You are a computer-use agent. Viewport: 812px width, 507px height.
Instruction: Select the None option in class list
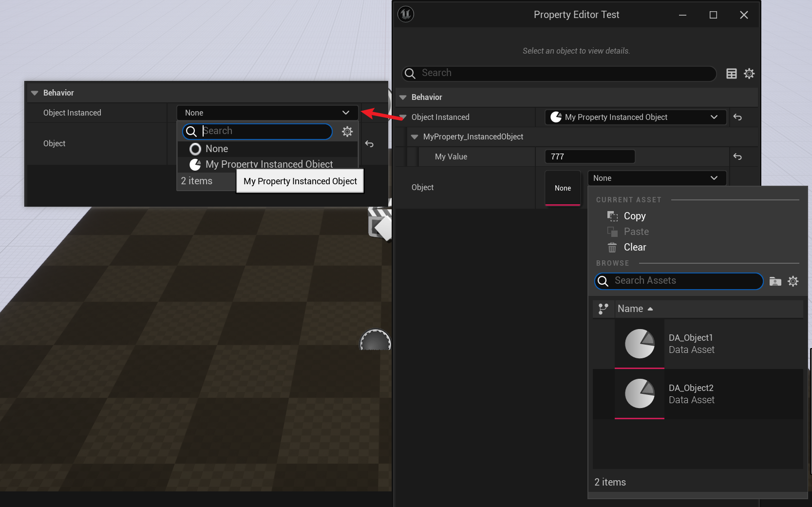(217, 149)
